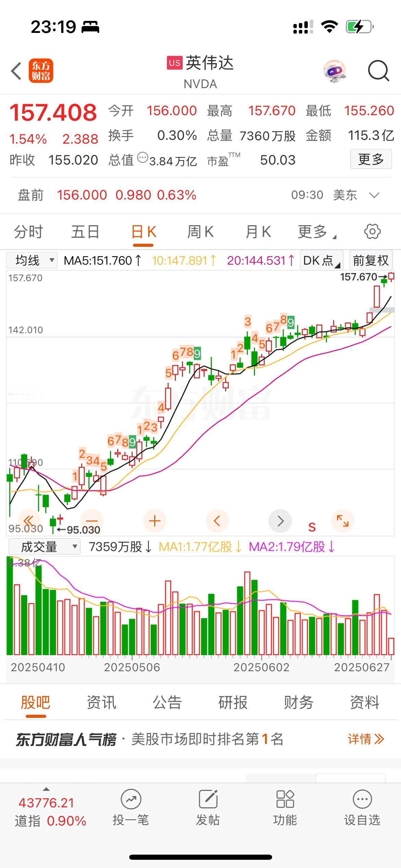Viewport: 401px width, 868px height.
Task: Jump to earliest with double-left arrow
Action: click(28, 521)
